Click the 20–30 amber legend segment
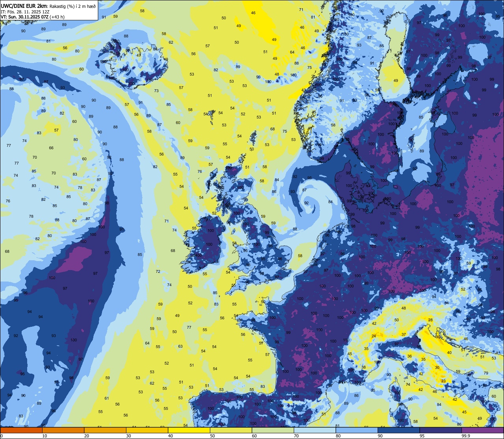This screenshot has height=439, width=504. [105, 430]
